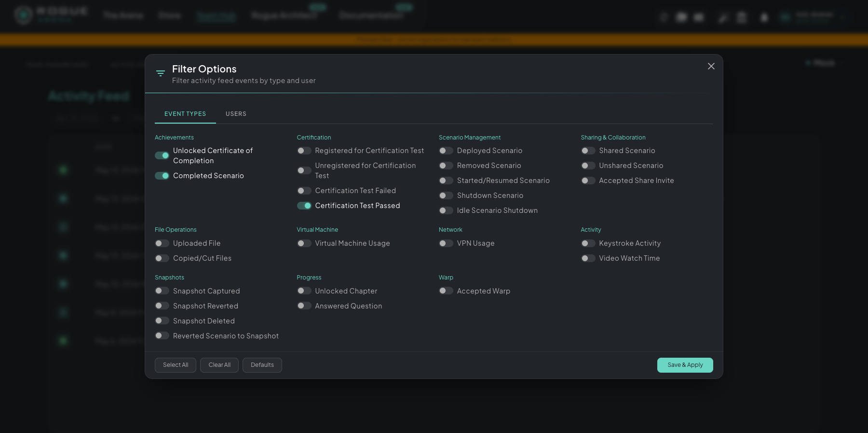
Task: Enable the Certification Test Failed toggle
Action: tap(304, 191)
